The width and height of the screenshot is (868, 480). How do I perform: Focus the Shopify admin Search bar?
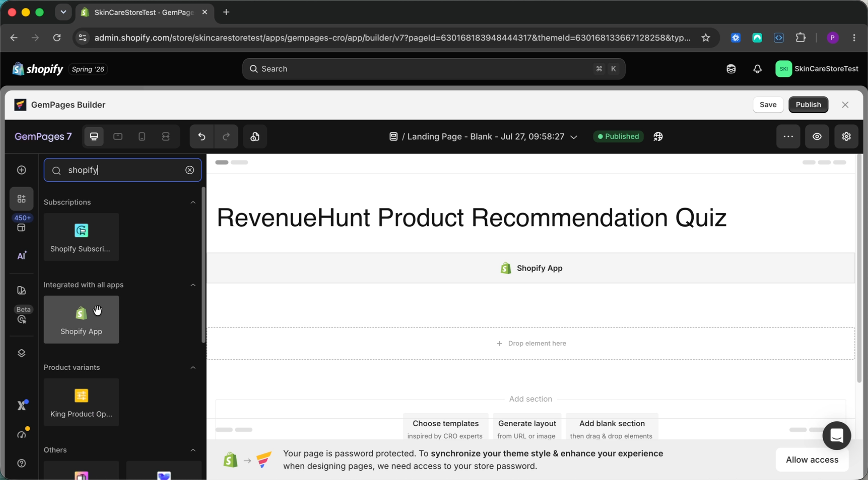pos(434,69)
